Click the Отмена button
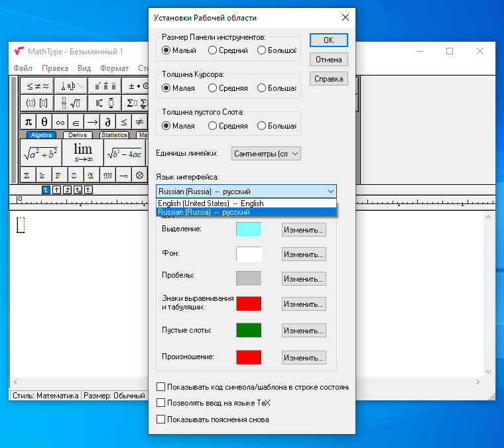 [x=329, y=60]
